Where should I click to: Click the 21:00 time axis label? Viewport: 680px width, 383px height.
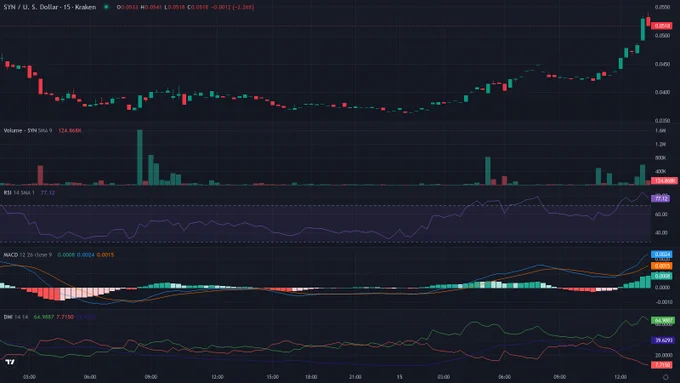[x=355, y=377]
